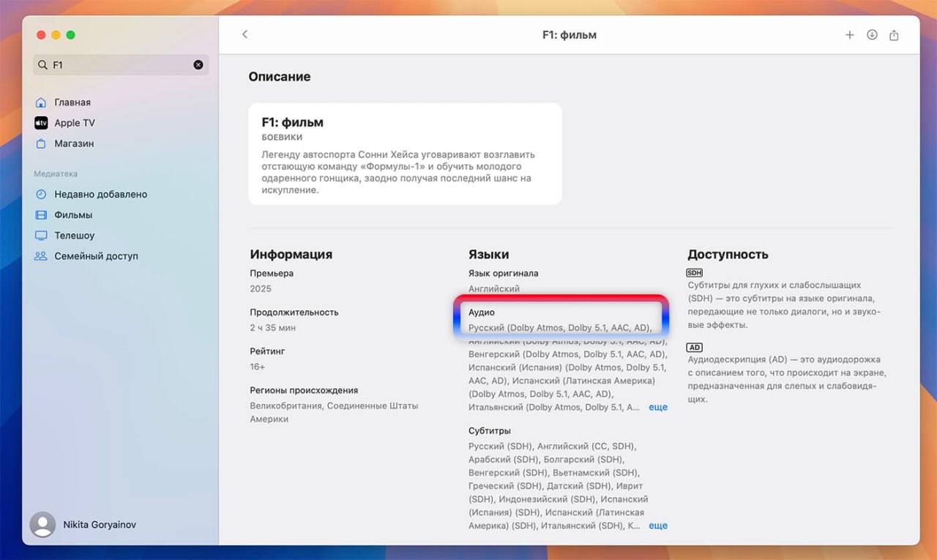Navigate back with the chevron arrow

point(244,34)
